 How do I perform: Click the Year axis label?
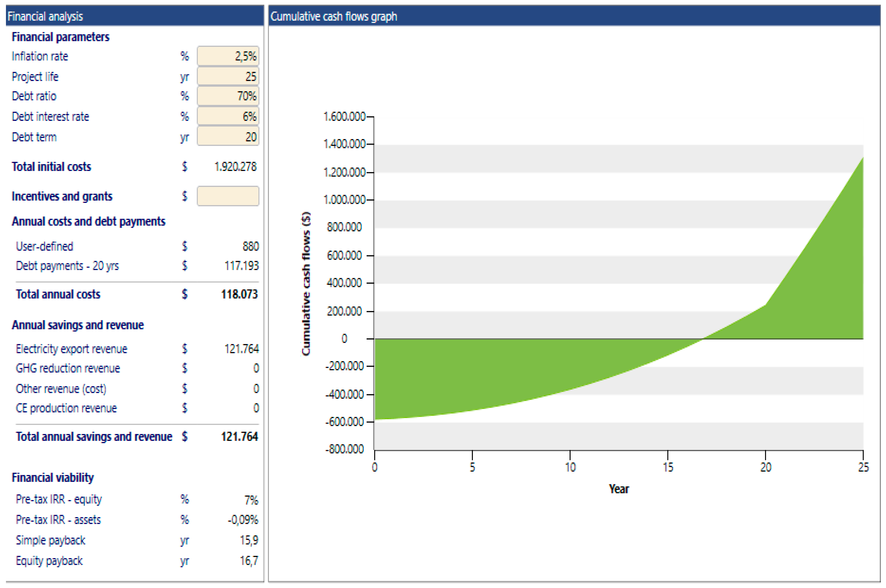618,489
